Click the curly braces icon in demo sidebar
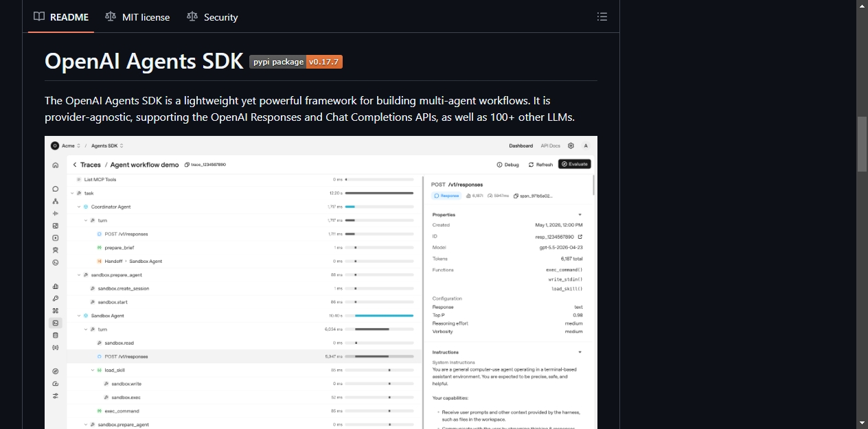The image size is (868, 429). [x=56, y=347]
